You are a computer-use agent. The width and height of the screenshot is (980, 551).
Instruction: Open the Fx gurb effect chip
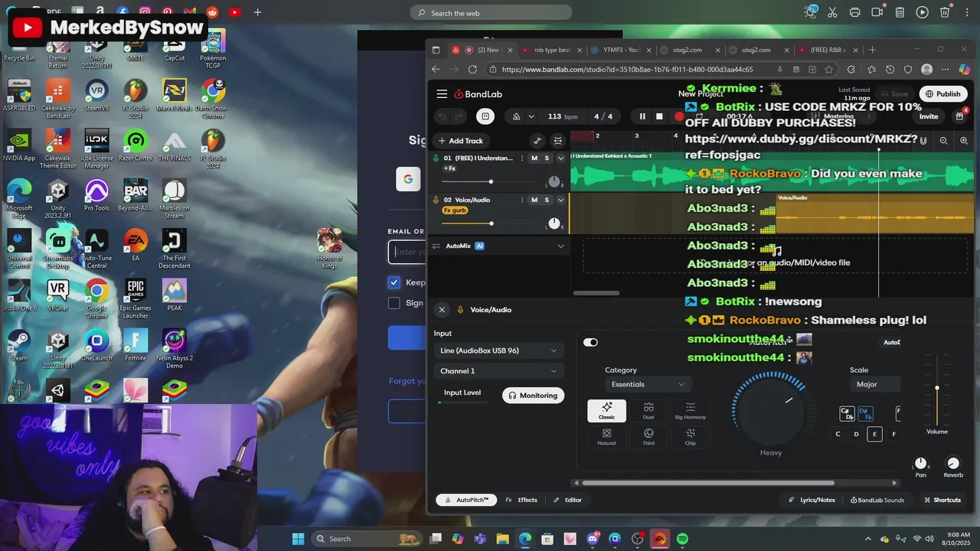click(x=455, y=210)
